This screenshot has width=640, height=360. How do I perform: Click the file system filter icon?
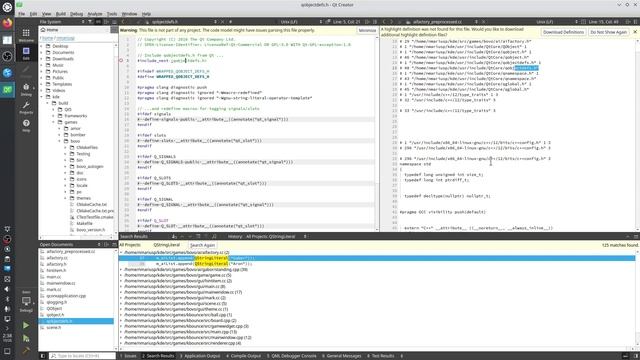[90, 22]
